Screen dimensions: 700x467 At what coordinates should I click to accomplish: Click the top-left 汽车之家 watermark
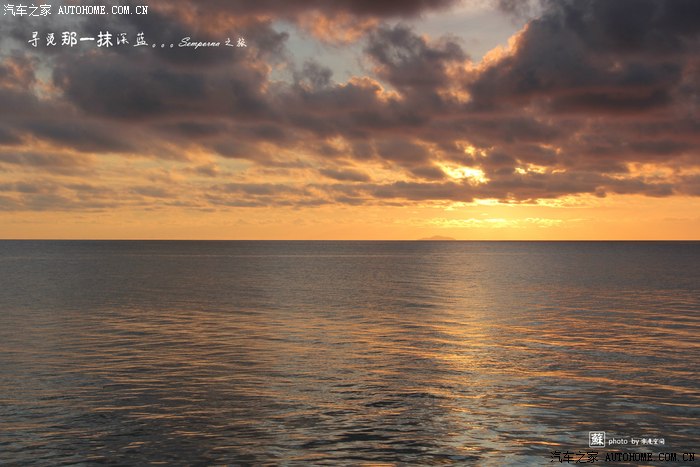tap(27, 10)
